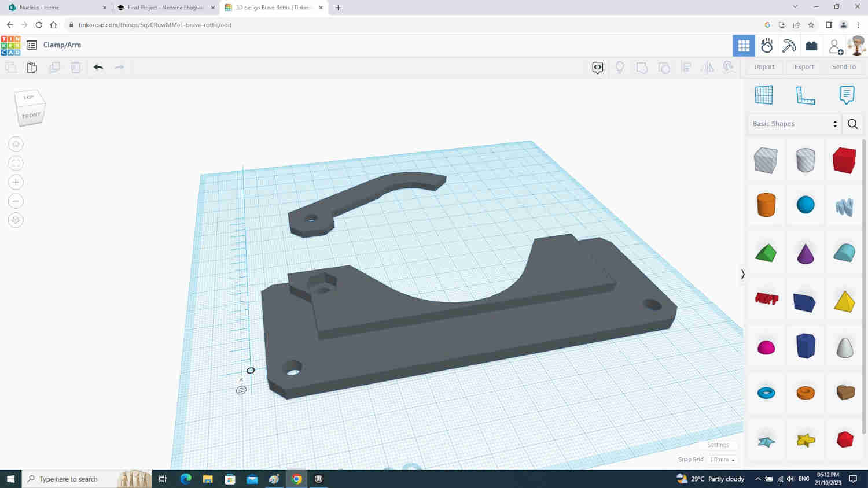Screen dimensions: 868x488
Task: Select the Notes tool in shapes panel
Action: [x=847, y=95]
